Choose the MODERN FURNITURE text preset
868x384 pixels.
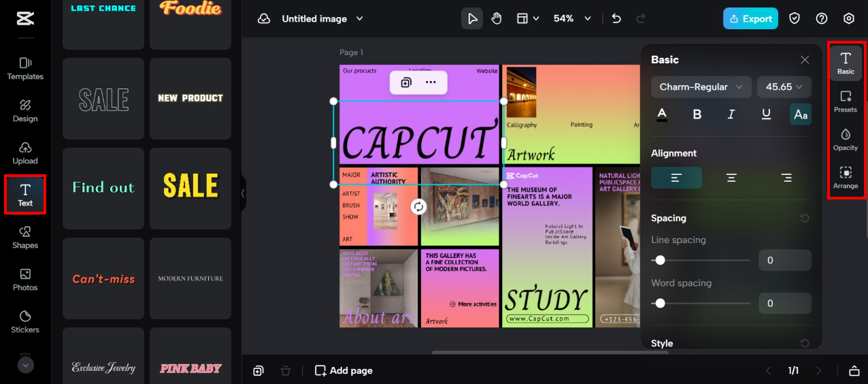pos(190,278)
